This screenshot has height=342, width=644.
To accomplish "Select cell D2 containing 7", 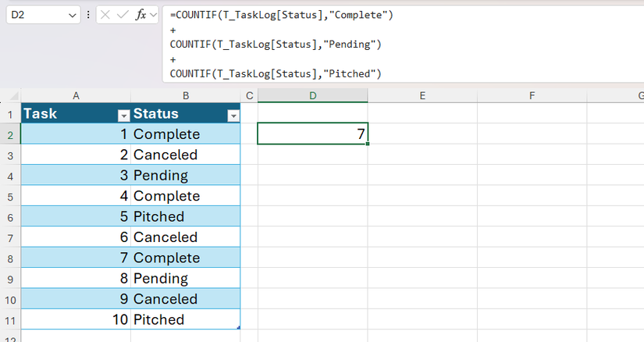I will coord(312,134).
